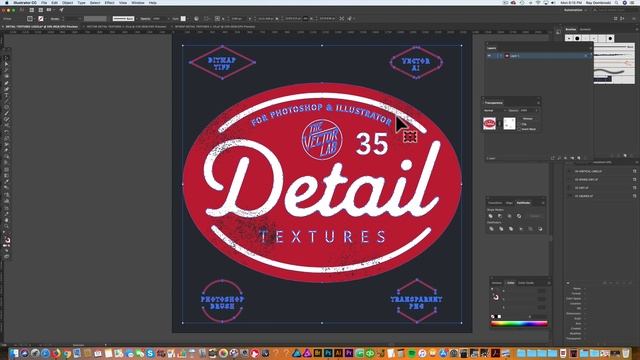Viewport: 640px width, 360px height.
Task: Switch to the second document tab
Action: (126, 27)
